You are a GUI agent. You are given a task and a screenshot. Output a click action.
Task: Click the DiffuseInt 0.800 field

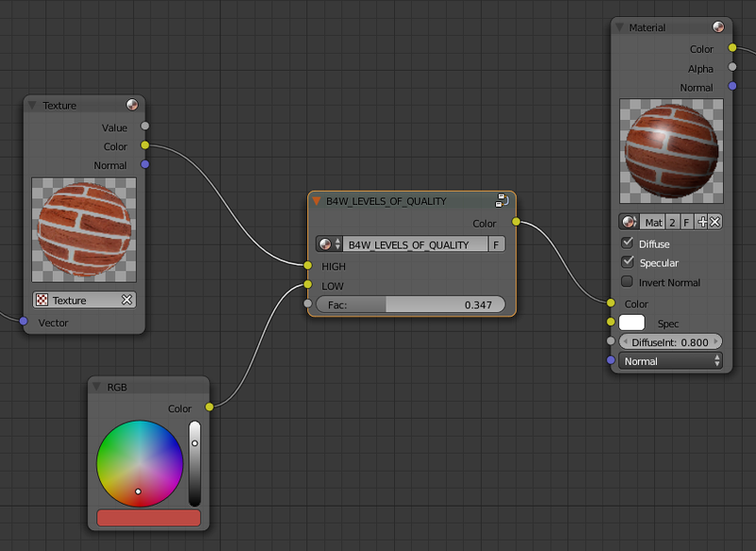pyautogui.click(x=670, y=342)
